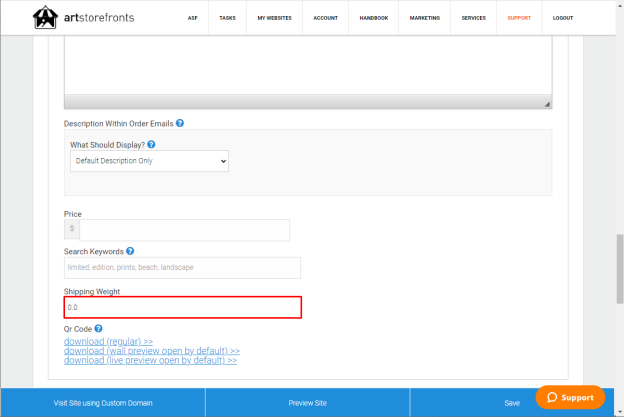This screenshot has width=624, height=417.
Task: Click the Save button
Action: [512, 403]
